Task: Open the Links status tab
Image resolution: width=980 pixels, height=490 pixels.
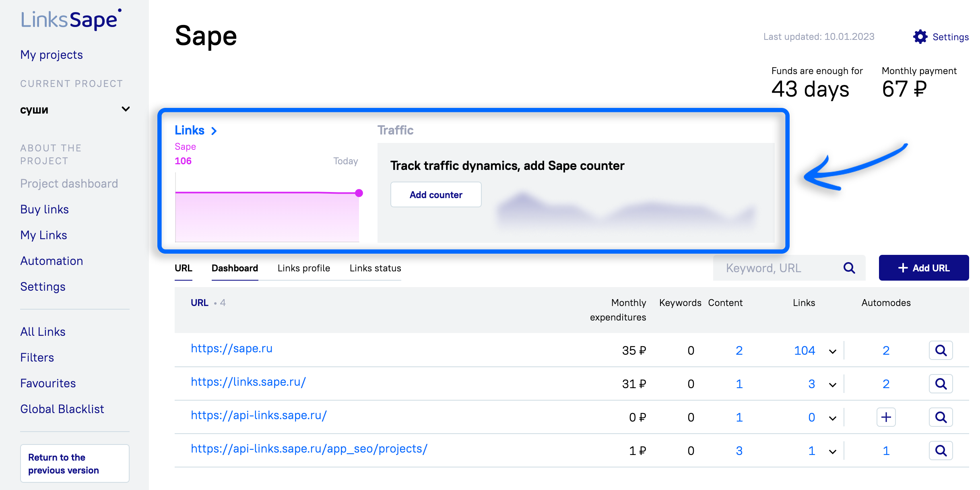Action: click(x=375, y=268)
